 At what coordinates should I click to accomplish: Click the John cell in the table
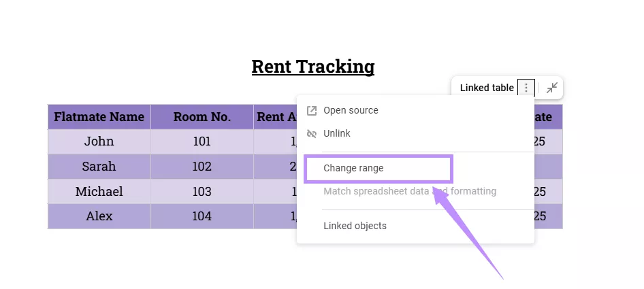click(99, 141)
